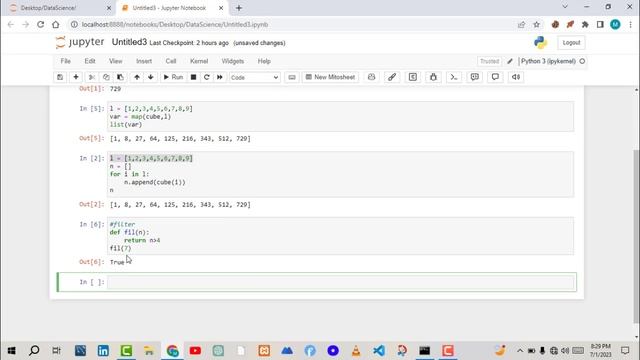Open VS Code from taskbar
This screenshot has height=360, width=640.
click(378, 351)
